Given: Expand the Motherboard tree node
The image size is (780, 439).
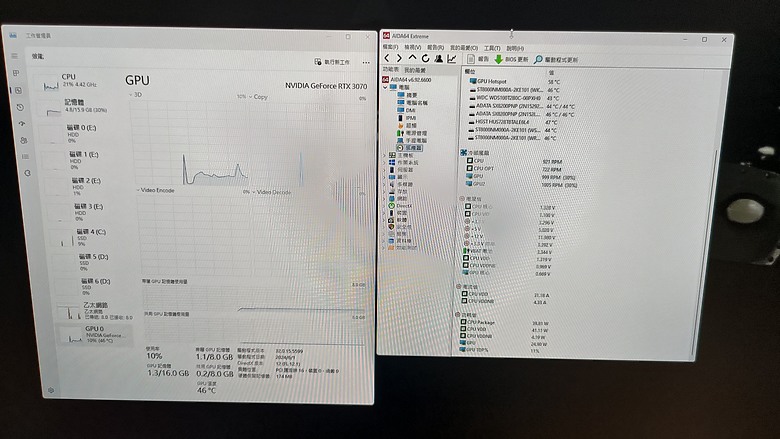Looking at the screenshot, I should 384,156.
